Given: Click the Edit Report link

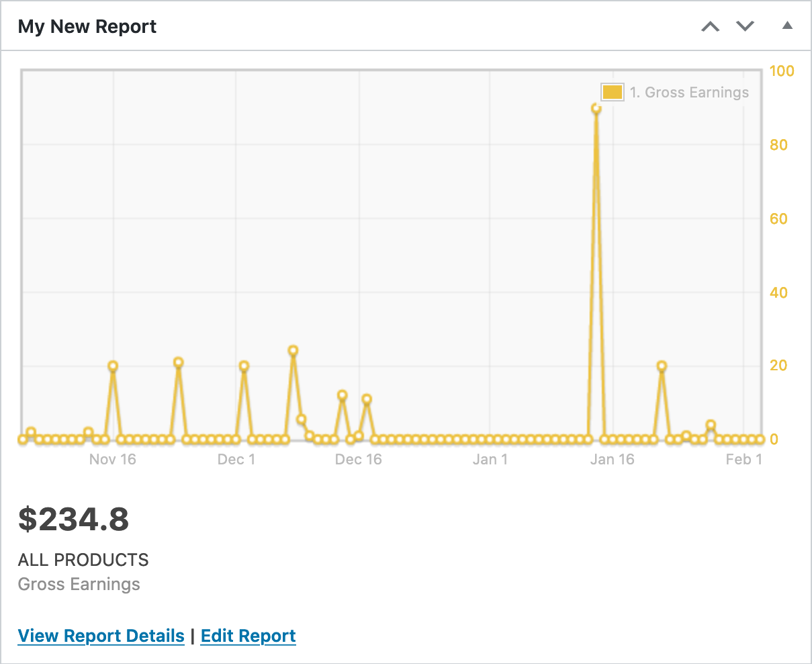Looking at the screenshot, I should click(248, 636).
